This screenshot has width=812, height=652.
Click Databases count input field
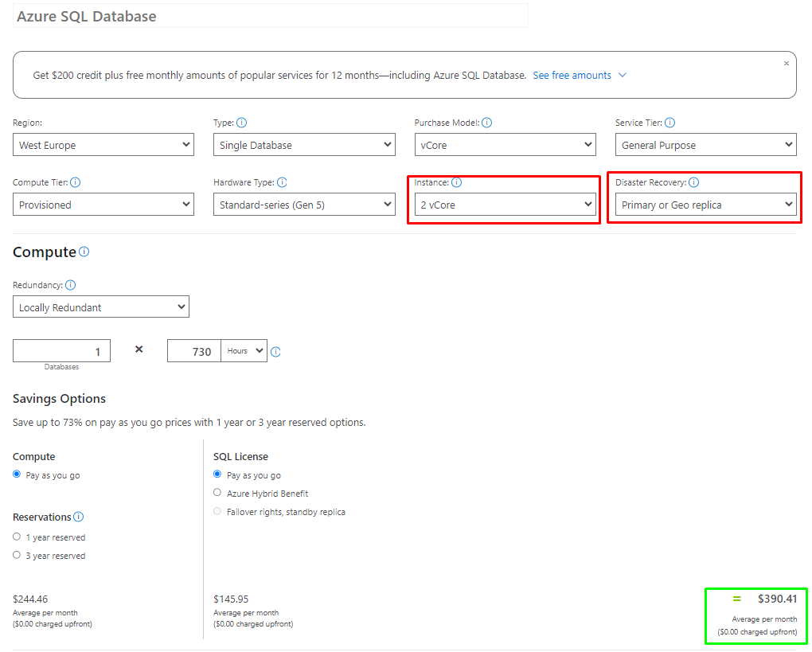pos(61,351)
